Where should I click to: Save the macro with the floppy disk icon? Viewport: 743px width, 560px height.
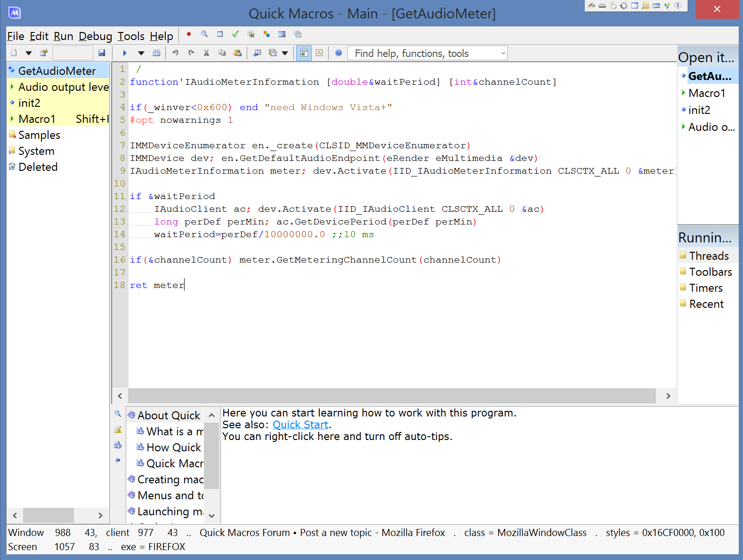pyautogui.click(x=102, y=53)
